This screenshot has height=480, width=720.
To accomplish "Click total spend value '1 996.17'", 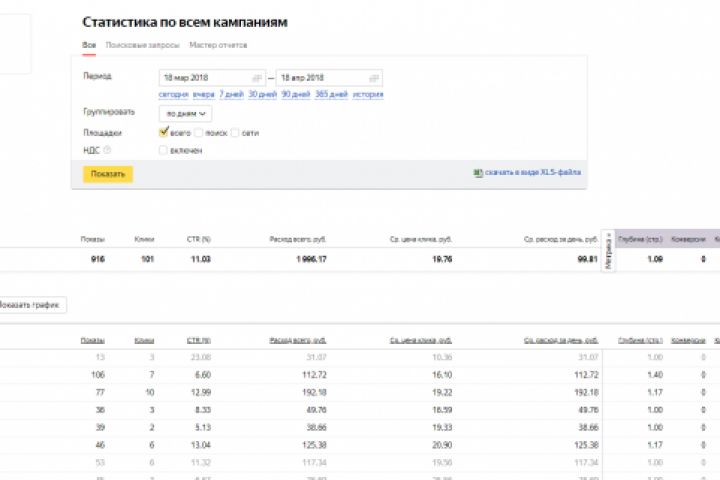I will coord(311,259).
